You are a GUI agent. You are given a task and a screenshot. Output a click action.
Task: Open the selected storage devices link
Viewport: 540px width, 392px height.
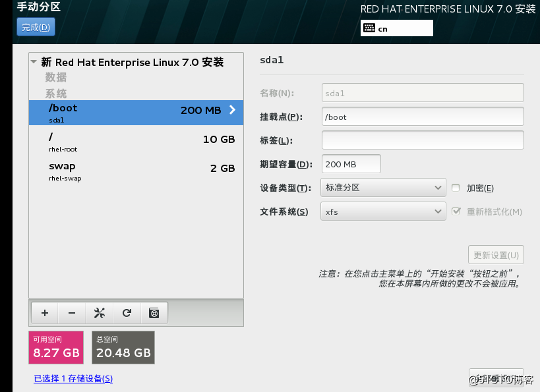point(73,379)
